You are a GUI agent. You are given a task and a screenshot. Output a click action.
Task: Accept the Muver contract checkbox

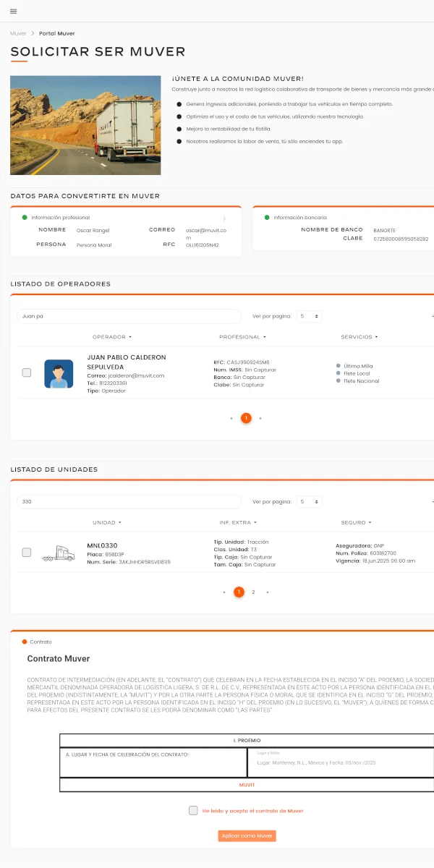tap(193, 811)
